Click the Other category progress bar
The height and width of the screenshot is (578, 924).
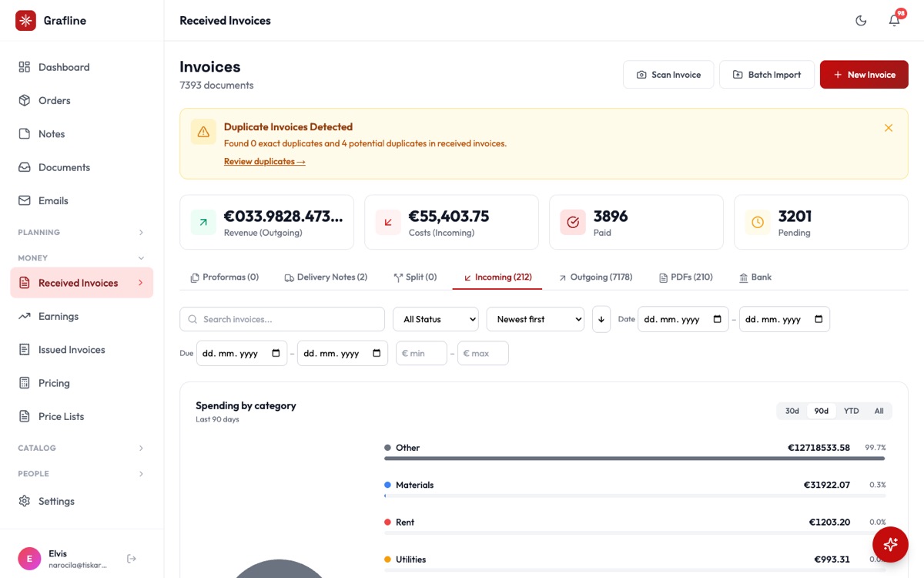[635, 459]
